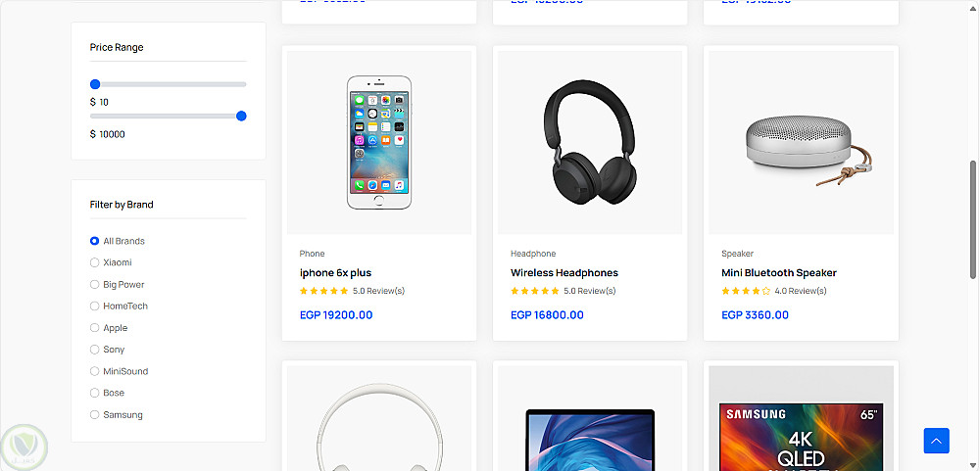Select the Bose brand radio button
Viewport: 980px width, 471px height.
pyautogui.click(x=95, y=393)
